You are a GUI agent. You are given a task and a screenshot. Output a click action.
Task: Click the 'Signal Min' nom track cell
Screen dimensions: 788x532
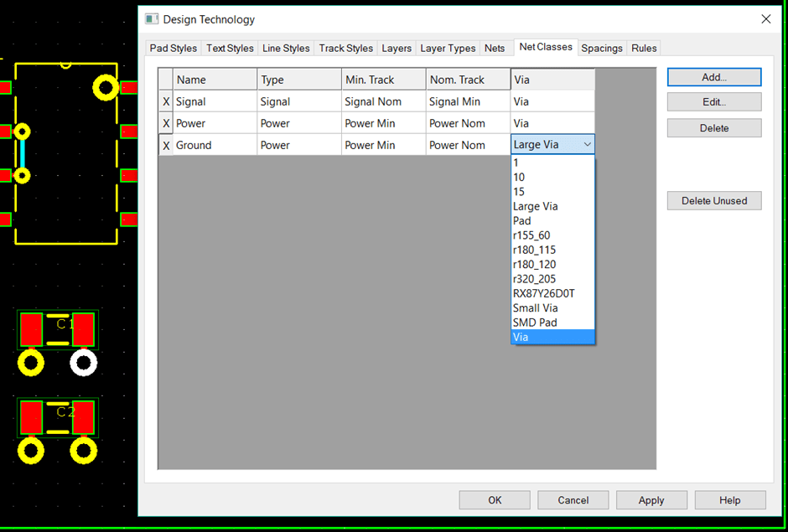469,102
